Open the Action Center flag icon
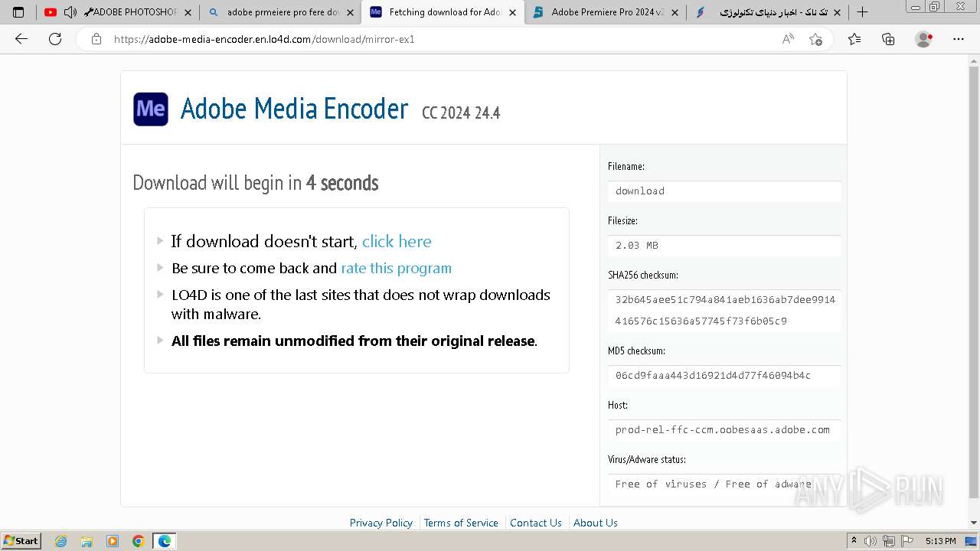 (906, 541)
